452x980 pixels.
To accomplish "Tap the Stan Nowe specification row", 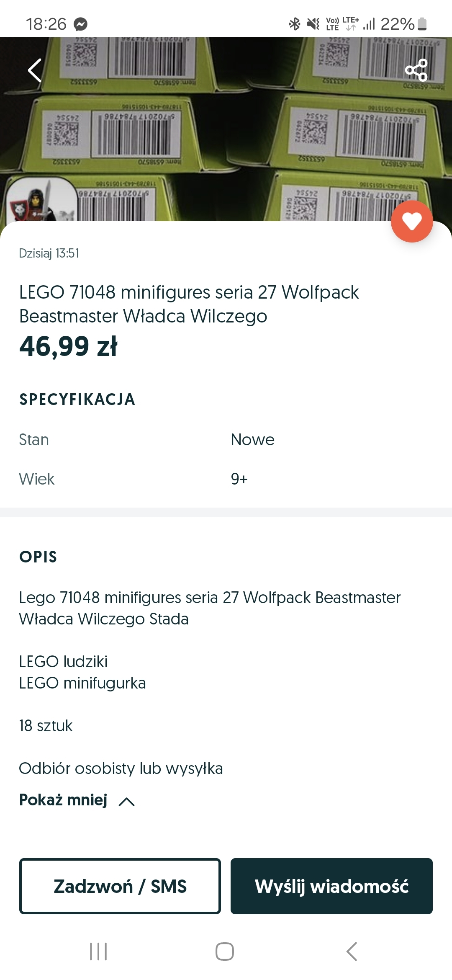I will [x=226, y=440].
